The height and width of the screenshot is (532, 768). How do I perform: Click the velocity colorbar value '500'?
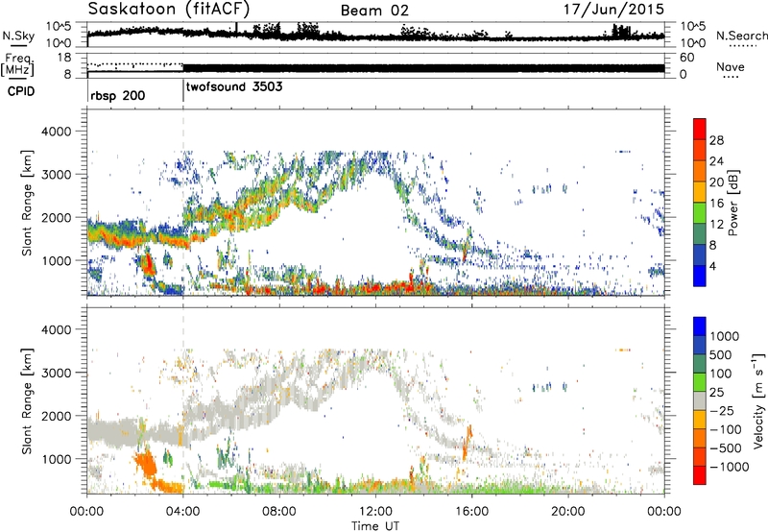pyautogui.click(x=721, y=354)
